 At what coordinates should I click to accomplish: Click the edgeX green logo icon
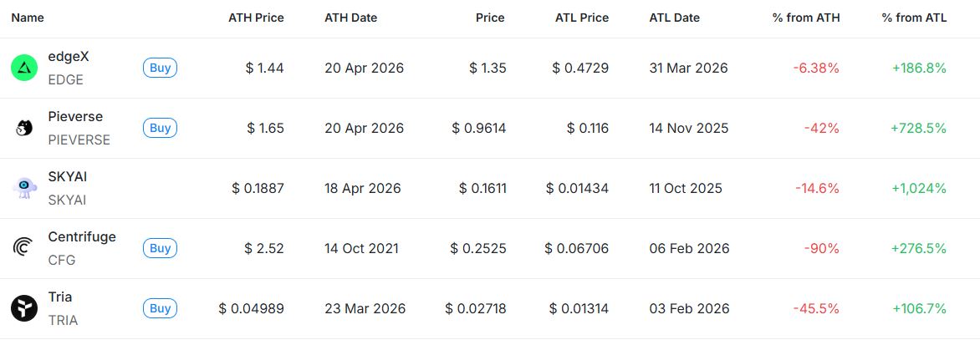pyautogui.click(x=24, y=68)
